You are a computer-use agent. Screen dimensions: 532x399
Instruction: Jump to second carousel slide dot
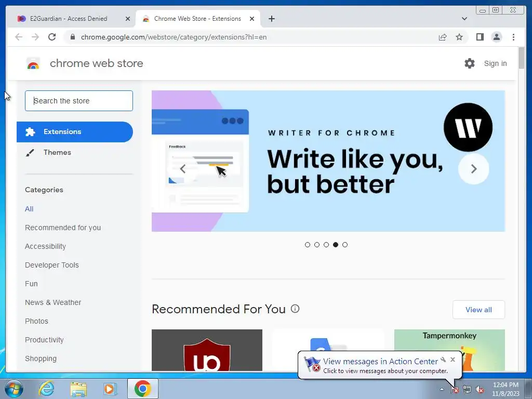[x=317, y=245]
